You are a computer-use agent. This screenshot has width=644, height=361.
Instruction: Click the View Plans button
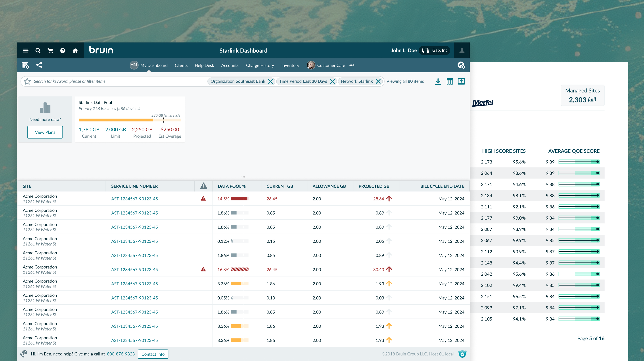point(45,132)
